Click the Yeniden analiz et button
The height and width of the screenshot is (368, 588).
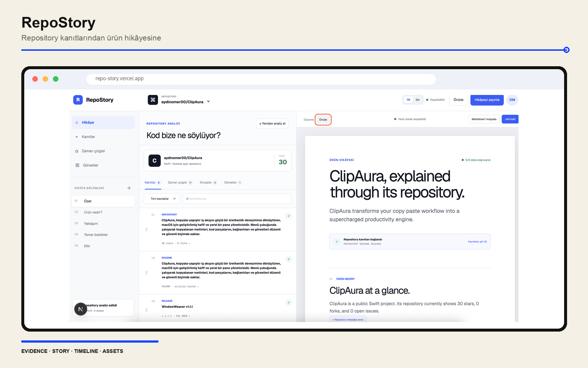pos(272,124)
